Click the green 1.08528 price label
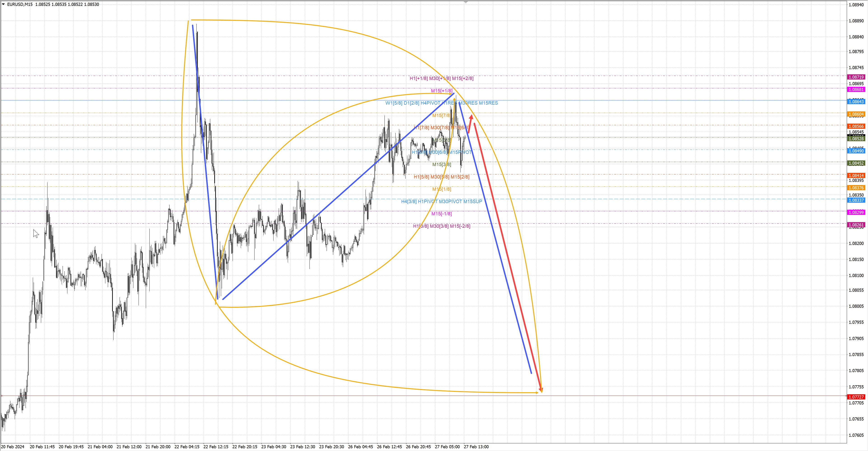This screenshot has width=868, height=451. (856, 139)
